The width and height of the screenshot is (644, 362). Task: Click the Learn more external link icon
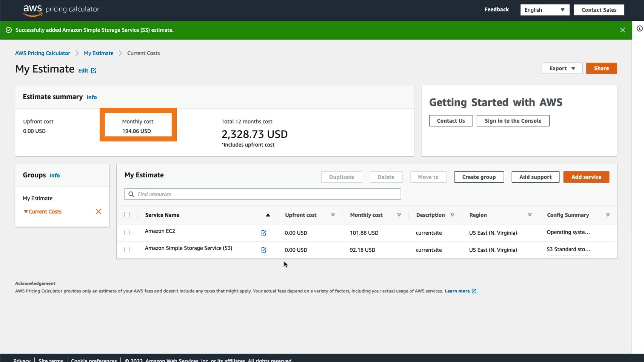[x=474, y=291]
